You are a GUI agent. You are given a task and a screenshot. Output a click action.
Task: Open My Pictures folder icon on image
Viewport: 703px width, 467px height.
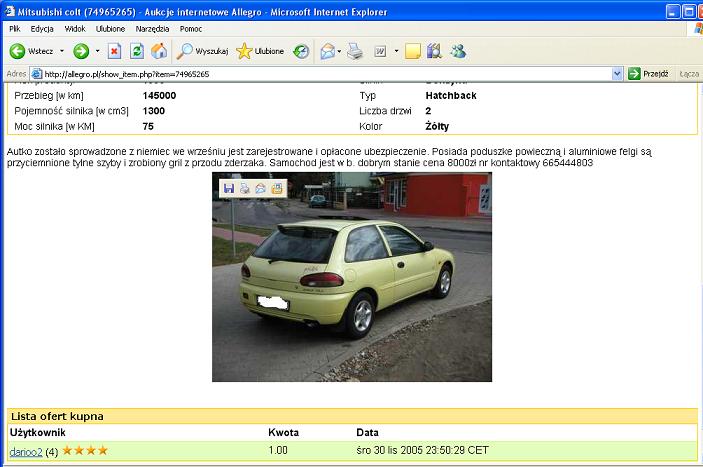(277, 188)
